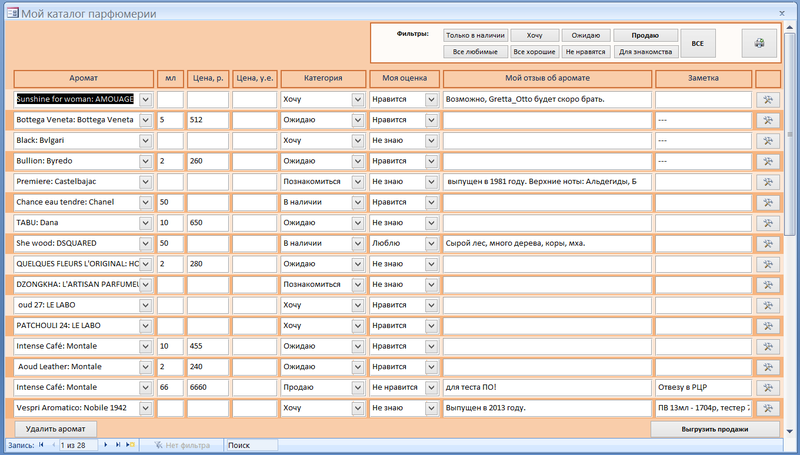
Task: Click the note field Отвезу в РЦР
Action: 704,388
